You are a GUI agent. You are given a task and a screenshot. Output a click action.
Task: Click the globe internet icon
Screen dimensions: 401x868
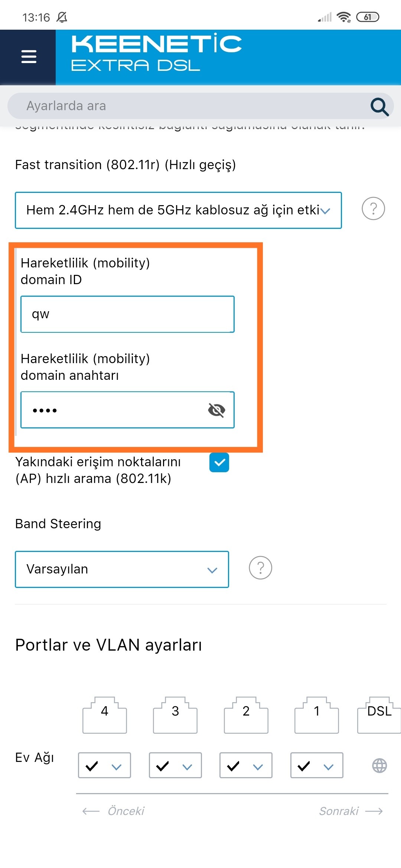point(379,766)
